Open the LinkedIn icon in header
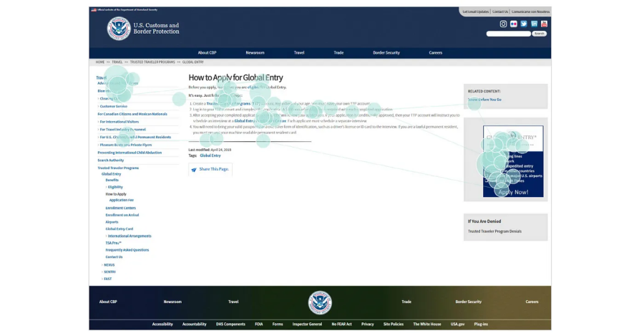This screenshot has height=336, width=644. (534, 24)
